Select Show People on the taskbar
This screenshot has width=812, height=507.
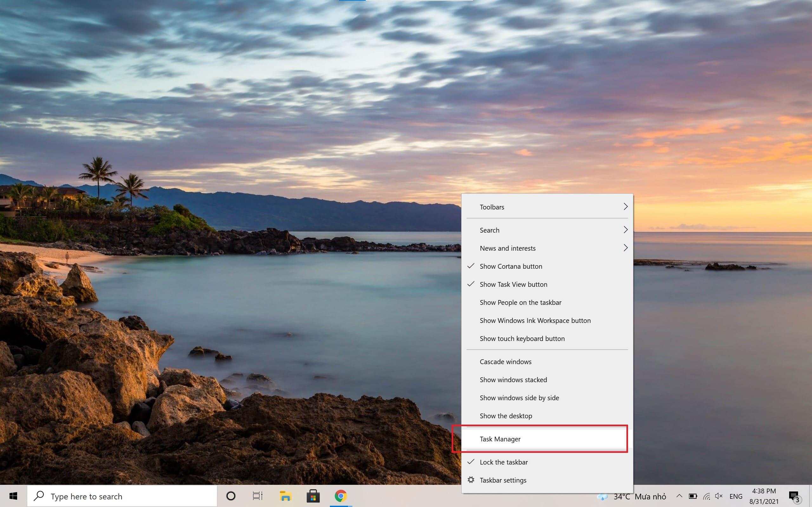tap(520, 302)
